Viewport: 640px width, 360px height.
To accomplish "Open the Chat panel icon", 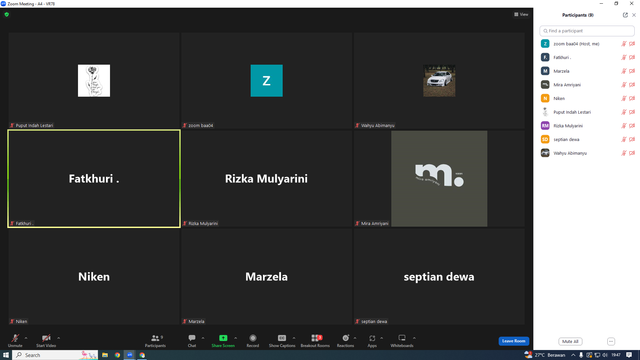I will point(192,338).
